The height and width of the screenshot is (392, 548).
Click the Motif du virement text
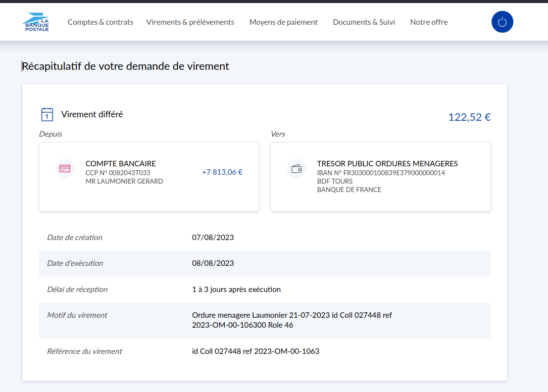point(292,320)
